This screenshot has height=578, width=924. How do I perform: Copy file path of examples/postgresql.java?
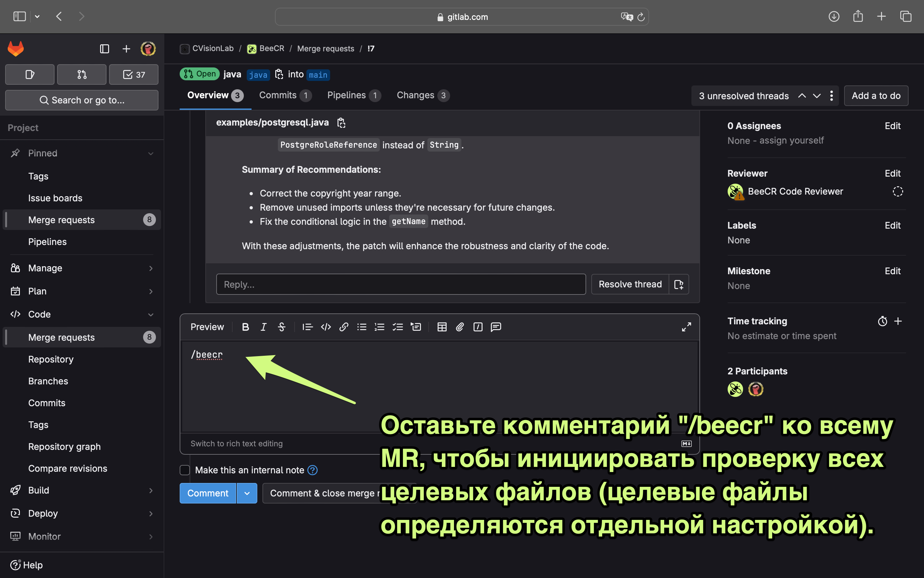click(x=341, y=123)
